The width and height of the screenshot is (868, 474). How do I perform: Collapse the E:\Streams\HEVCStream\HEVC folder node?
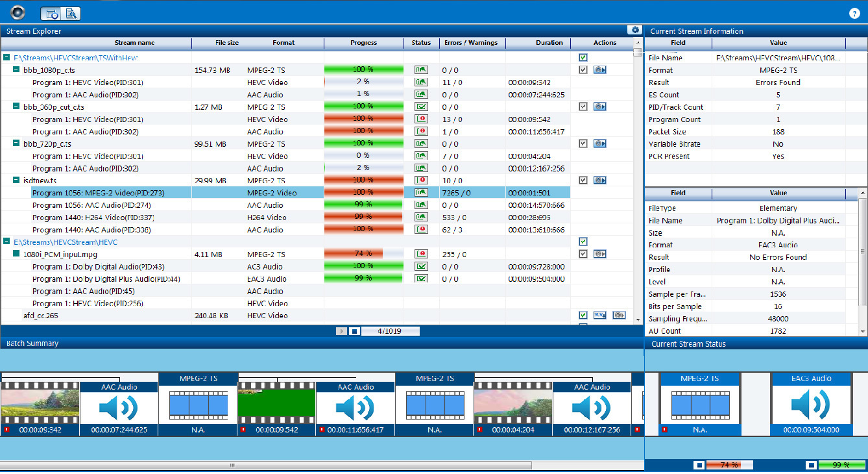(6, 242)
